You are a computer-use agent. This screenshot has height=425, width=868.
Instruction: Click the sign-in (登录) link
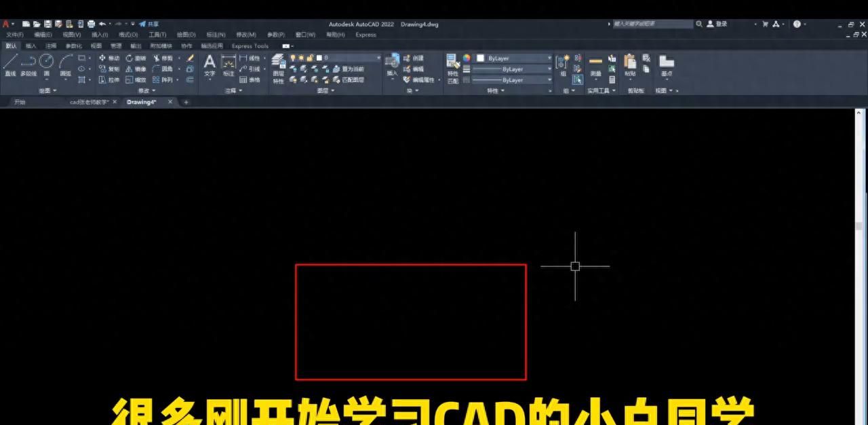[720, 24]
